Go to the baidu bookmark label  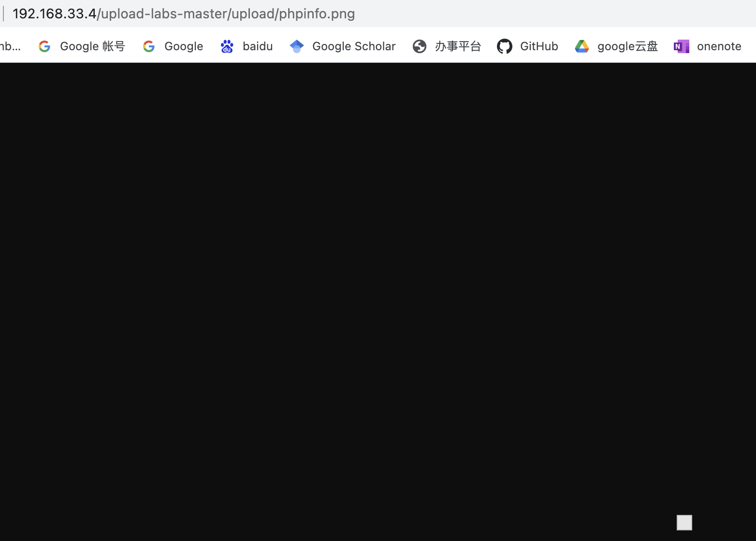point(258,46)
